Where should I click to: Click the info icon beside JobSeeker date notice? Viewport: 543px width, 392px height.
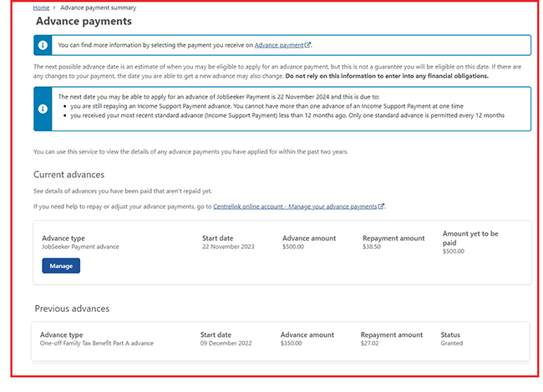click(43, 108)
